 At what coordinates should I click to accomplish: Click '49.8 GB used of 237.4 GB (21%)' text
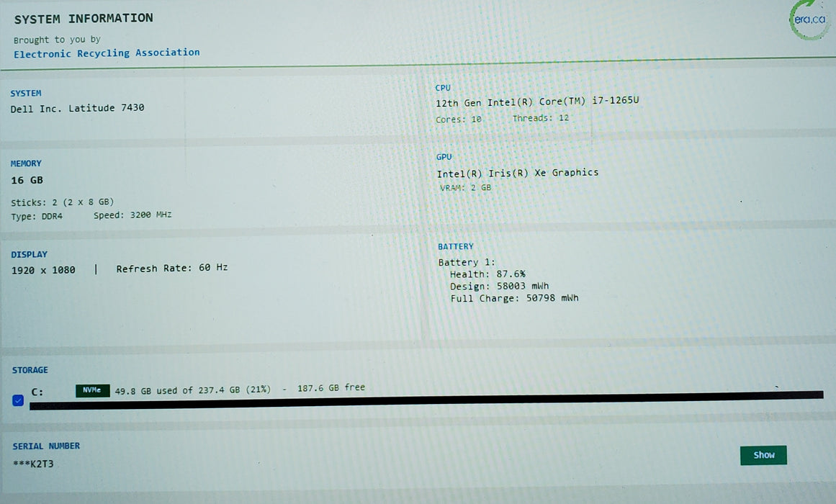tap(192, 390)
